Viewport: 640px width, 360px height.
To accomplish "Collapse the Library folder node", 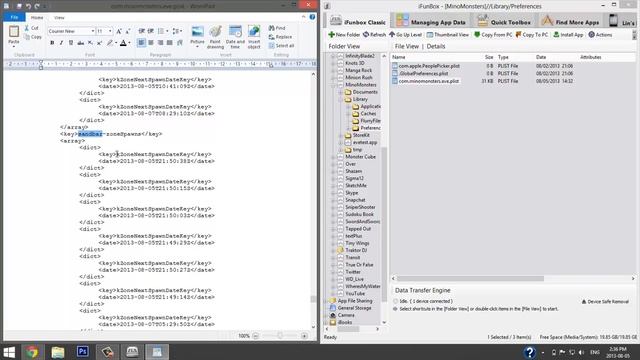I will click(x=340, y=100).
